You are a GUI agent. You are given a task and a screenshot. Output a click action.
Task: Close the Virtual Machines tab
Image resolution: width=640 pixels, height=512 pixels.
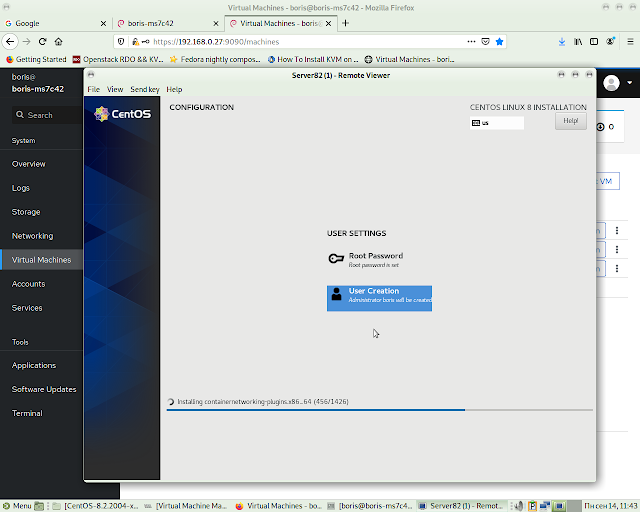tap(328, 24)
